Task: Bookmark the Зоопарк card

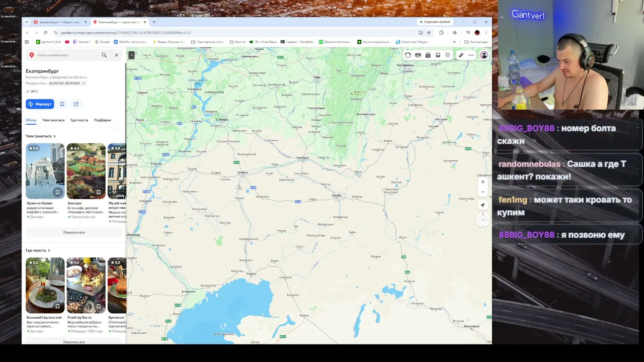Action: (99, 192)
